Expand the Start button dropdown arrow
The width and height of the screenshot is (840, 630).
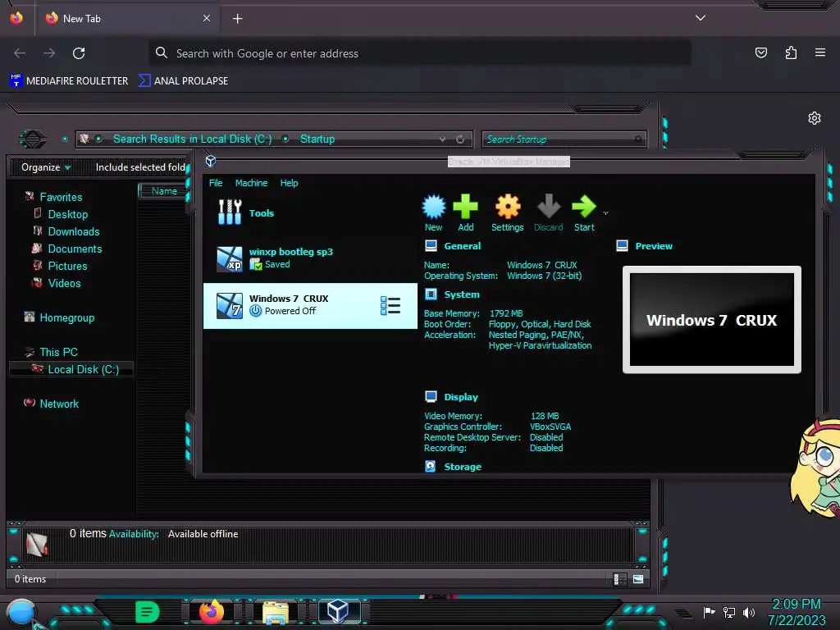605,213
